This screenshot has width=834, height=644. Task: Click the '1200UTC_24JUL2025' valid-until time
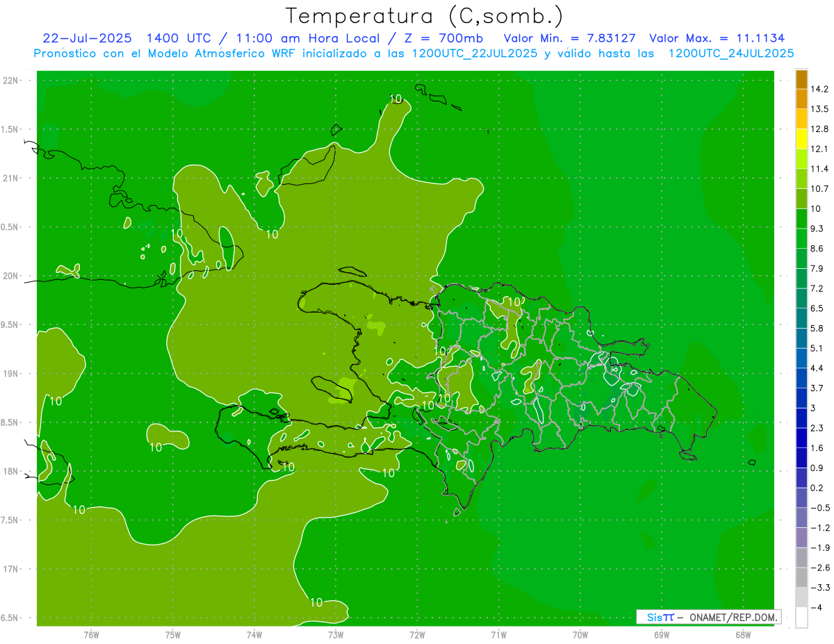731,53
